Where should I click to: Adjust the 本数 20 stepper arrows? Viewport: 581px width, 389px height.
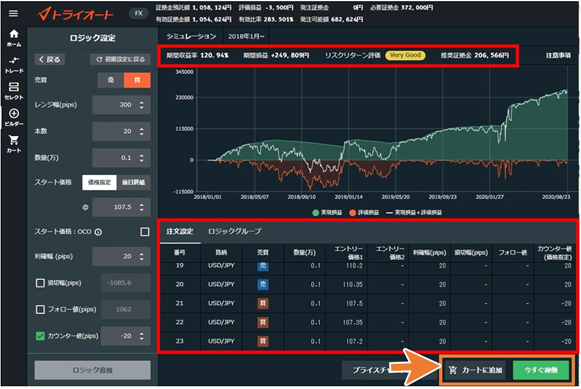point(142,132)
